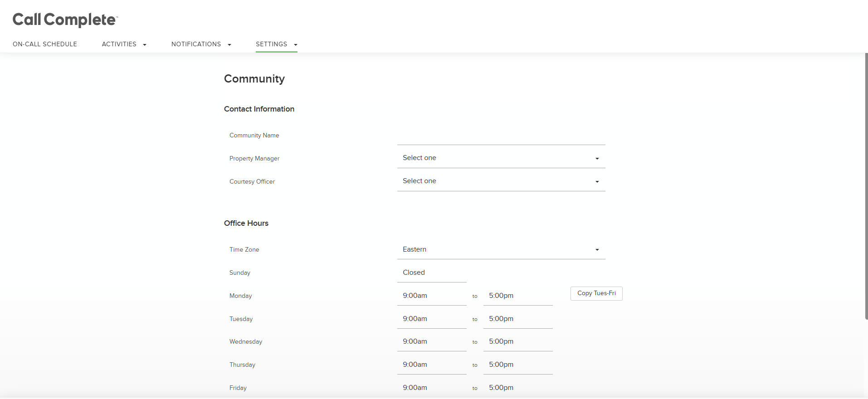The width and height of the screenshot is (868, 399).
Task: Click the Community page heading
Action: pyautogui.click(x=254, y=79)
